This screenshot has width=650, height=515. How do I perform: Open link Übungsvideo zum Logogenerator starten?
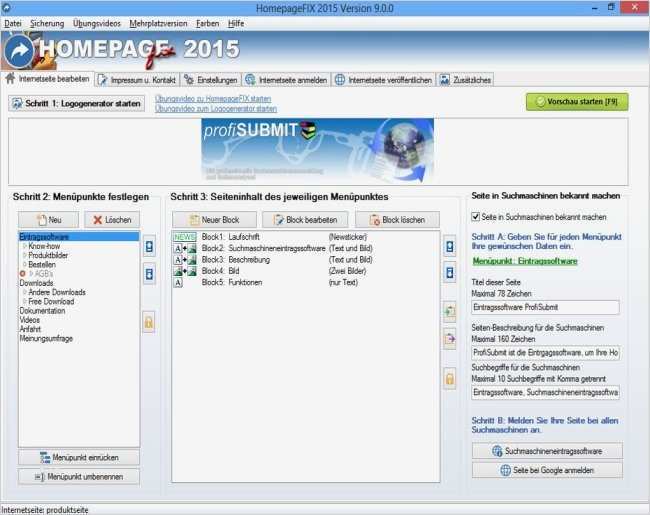tap(216, 109)
